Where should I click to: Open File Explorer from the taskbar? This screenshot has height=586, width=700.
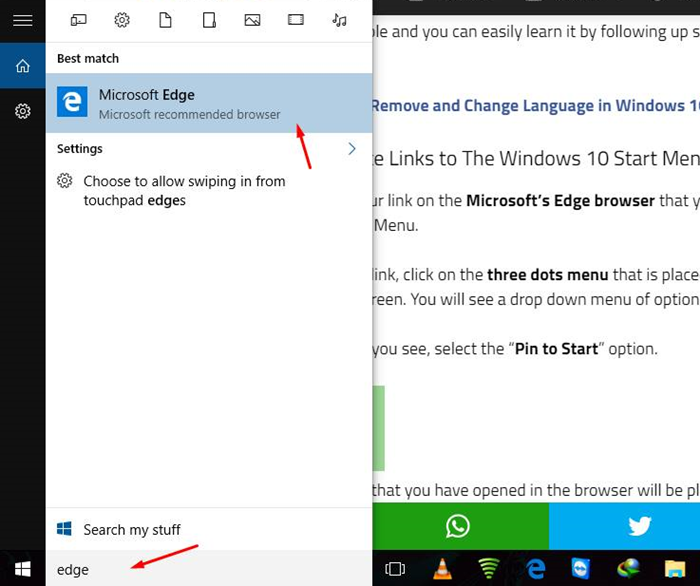click(x=675, y=569)
